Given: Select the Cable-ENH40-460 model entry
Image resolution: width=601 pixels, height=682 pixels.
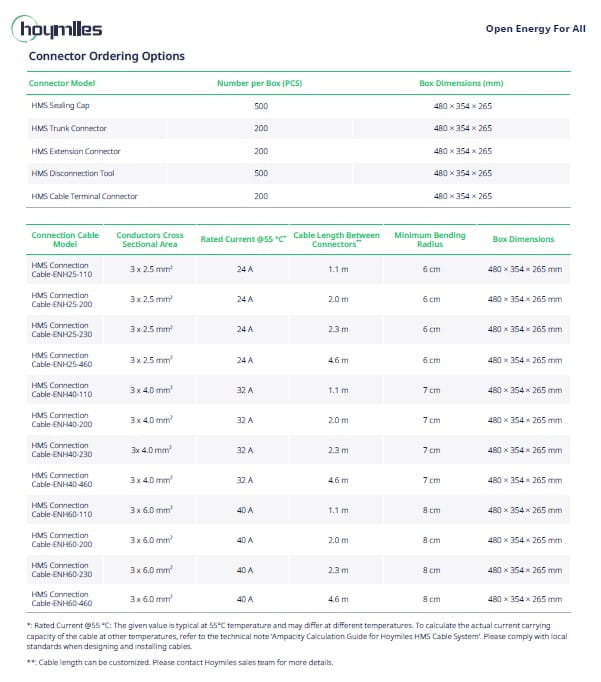Looking at the screenshot, I should (61, 480).
